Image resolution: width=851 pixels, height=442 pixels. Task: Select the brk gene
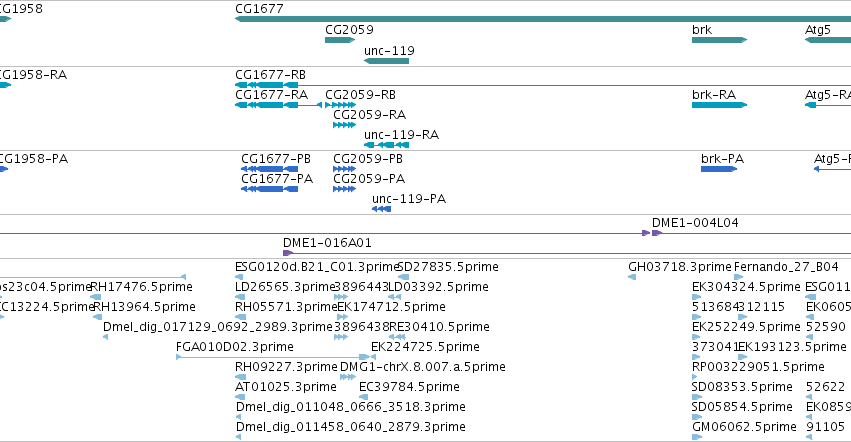click(x=719, y=40)
